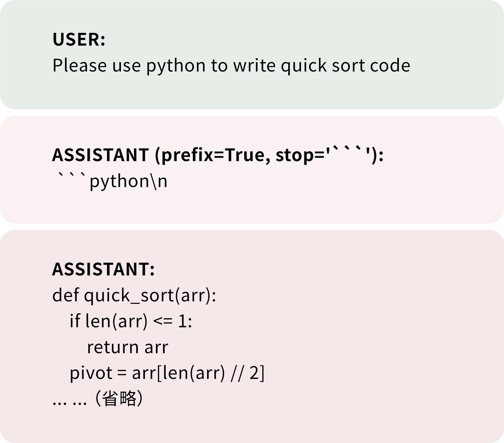
Task: Click the 'def quick_sort(arr):' line
Action: 134,295
